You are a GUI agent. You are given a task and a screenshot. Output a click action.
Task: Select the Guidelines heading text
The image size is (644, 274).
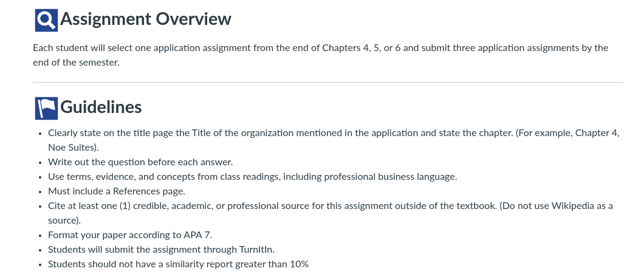(x=101, y=107)
